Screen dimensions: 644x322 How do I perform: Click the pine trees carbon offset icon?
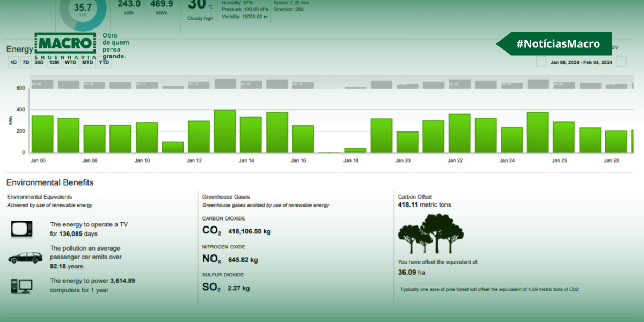click(x=430, y=234)
